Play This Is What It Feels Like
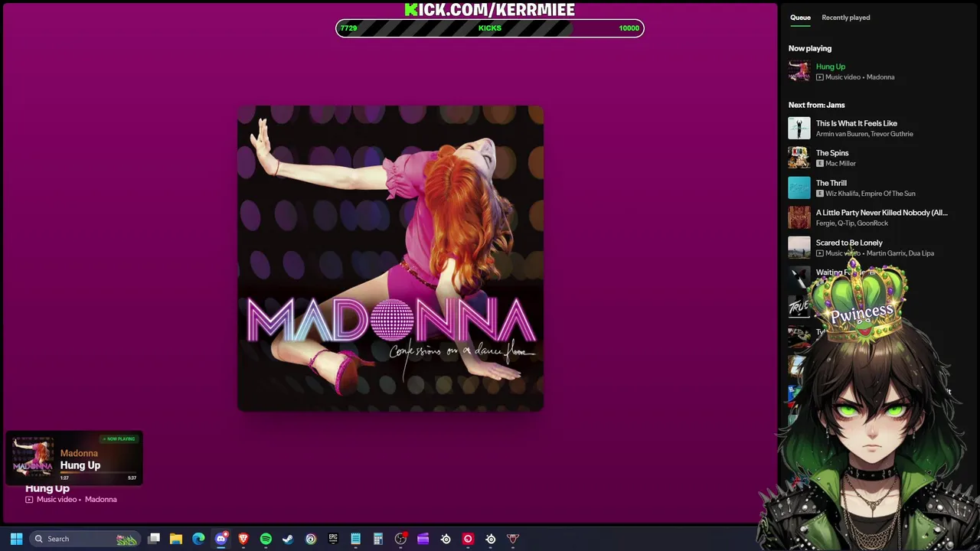The height and width of the screenshot is (551, 980). (x=856, y=123)
